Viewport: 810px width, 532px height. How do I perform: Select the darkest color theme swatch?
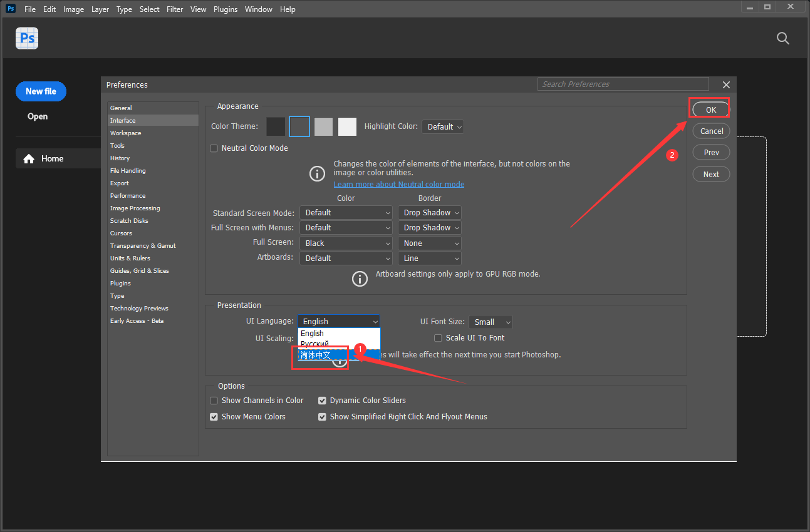(276, 126)
